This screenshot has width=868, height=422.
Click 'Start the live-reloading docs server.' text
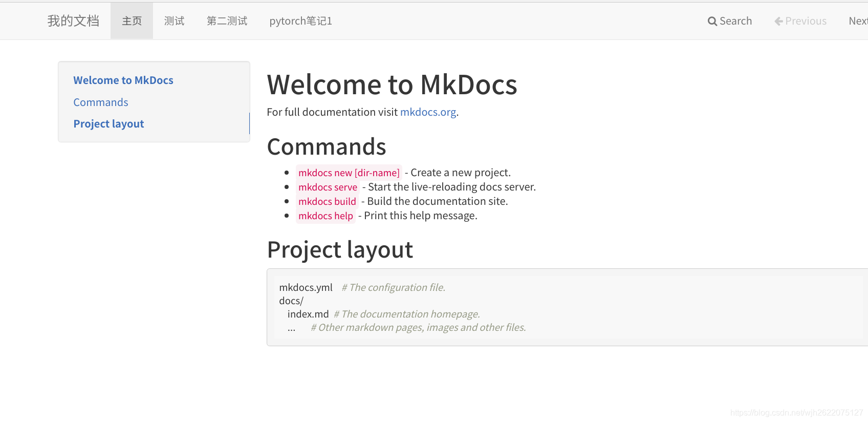click(x=452, y=187)
